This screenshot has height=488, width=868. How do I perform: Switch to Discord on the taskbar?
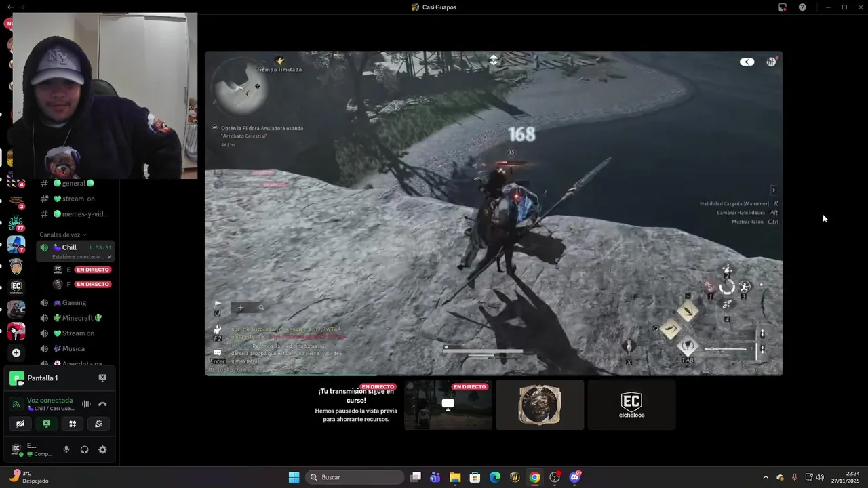point(575,477)
